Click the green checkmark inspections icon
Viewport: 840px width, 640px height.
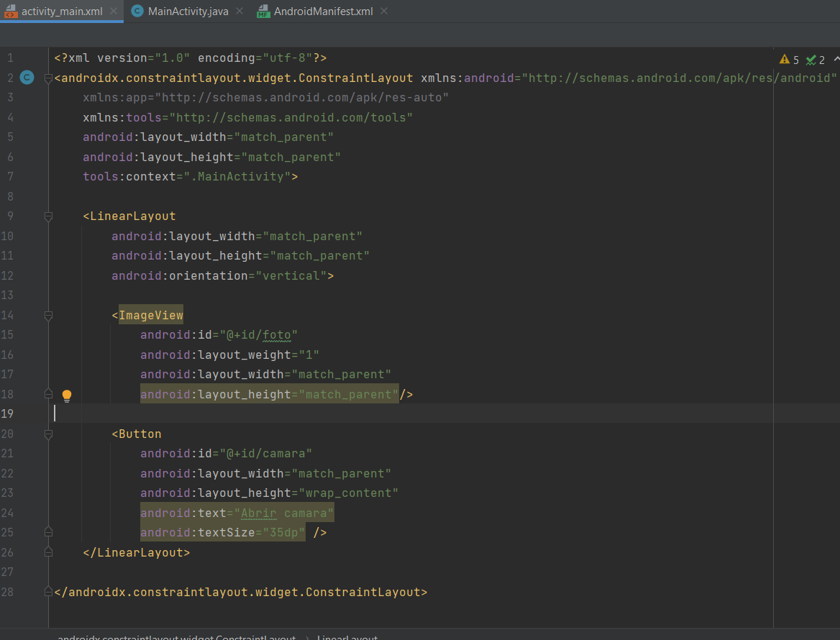pyautogui.click(x=809, y=58)
